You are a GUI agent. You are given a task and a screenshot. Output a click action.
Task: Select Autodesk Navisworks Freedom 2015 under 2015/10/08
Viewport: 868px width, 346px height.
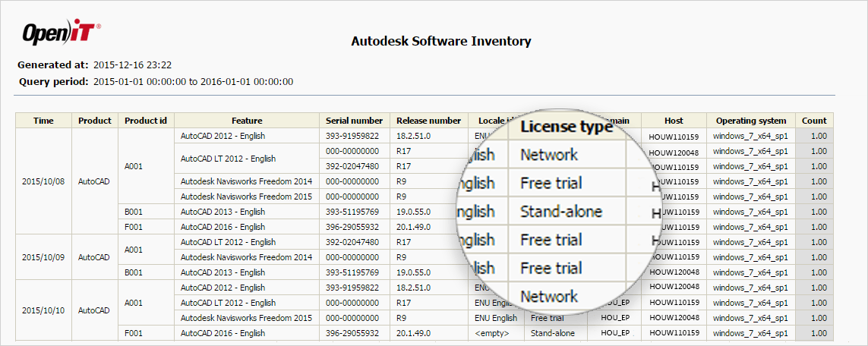click(246, 197)
